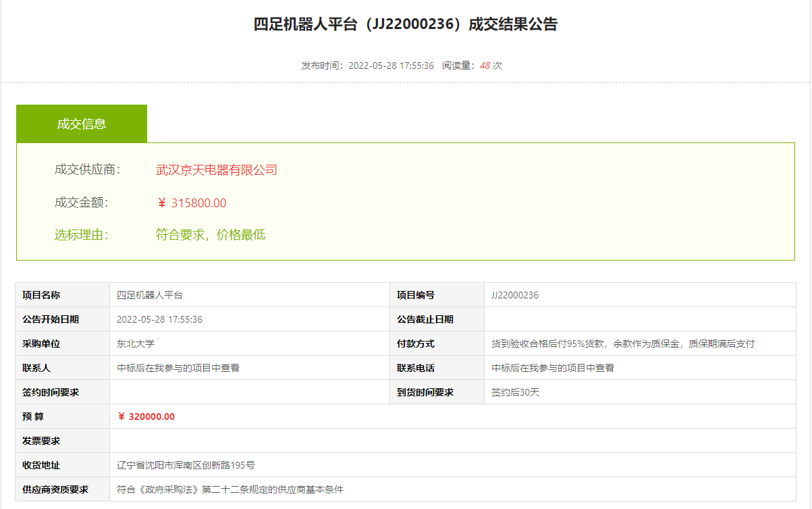The width and height of the screenshot is (812, 509).
Task: Click the 公告截止日期 header cell
Action: 437,319
